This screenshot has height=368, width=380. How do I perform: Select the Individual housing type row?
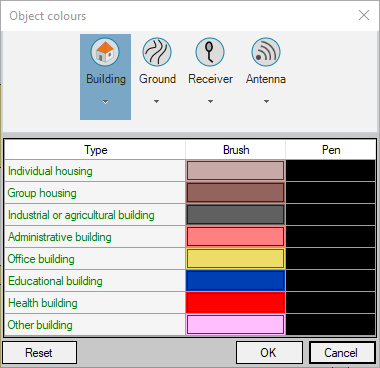95,171
